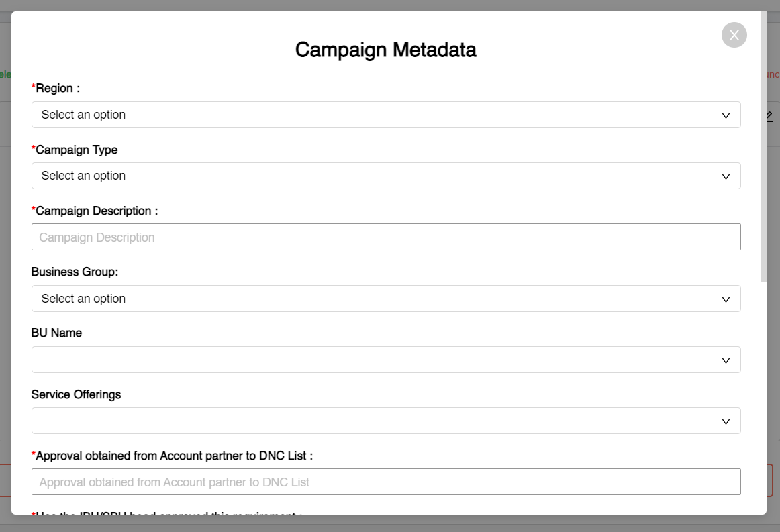Focus the Approval obtained from Account partner field
This screenshot has height=532, width=780.
pos(386,482)
